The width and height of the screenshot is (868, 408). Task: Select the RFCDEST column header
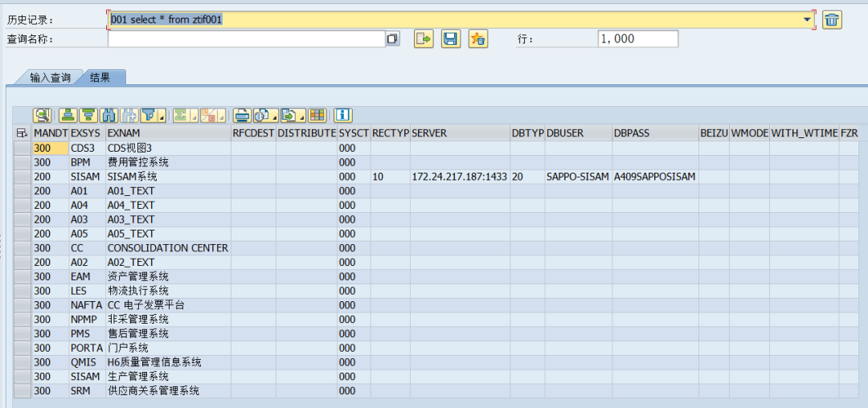point(253,133)
